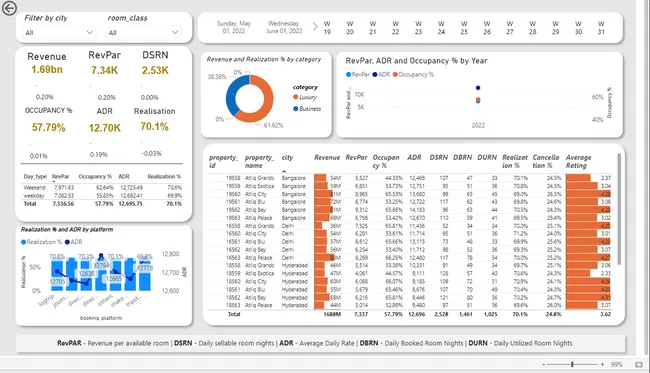This screenshot has height=373, width=650.
Task: Sort by Revenue column header in property table
Action: pos(327,157)
